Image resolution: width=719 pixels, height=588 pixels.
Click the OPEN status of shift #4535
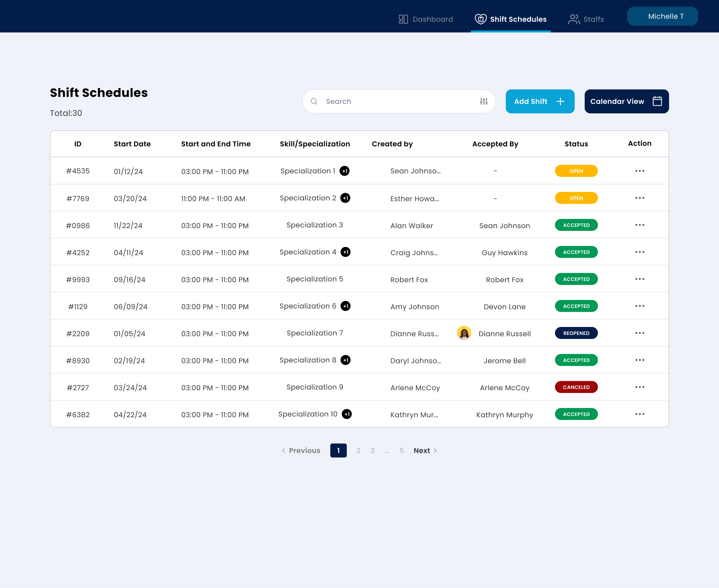coord(576,171)
